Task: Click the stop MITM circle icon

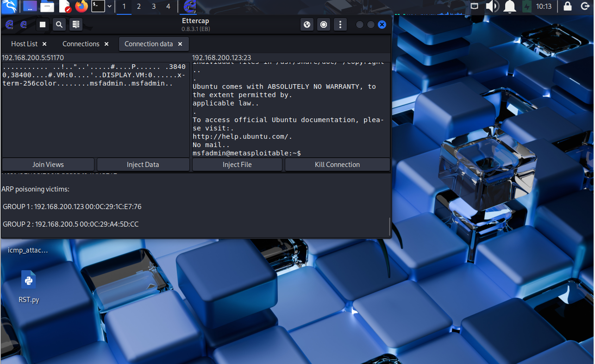Action: click(x=324, y=25)
